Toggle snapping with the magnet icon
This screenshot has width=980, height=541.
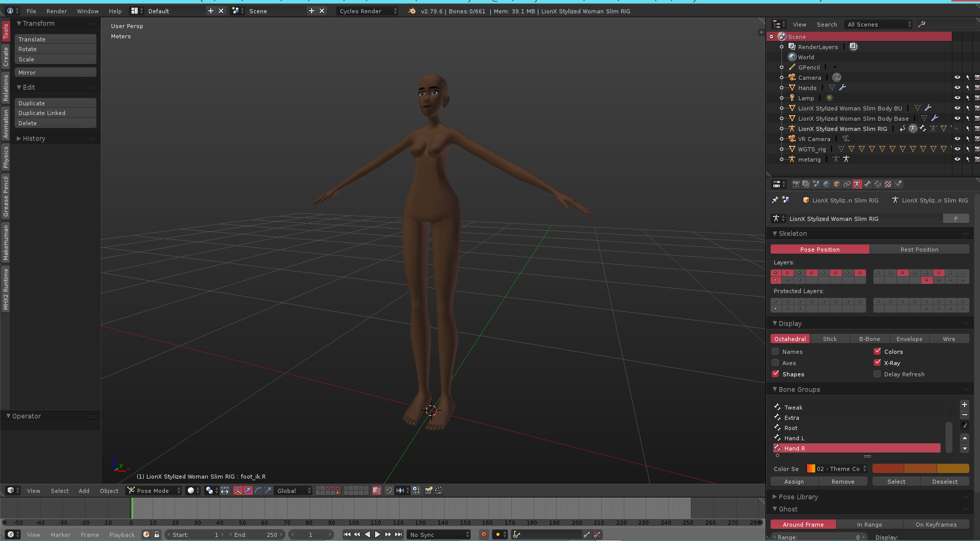(x=389, y=490)
